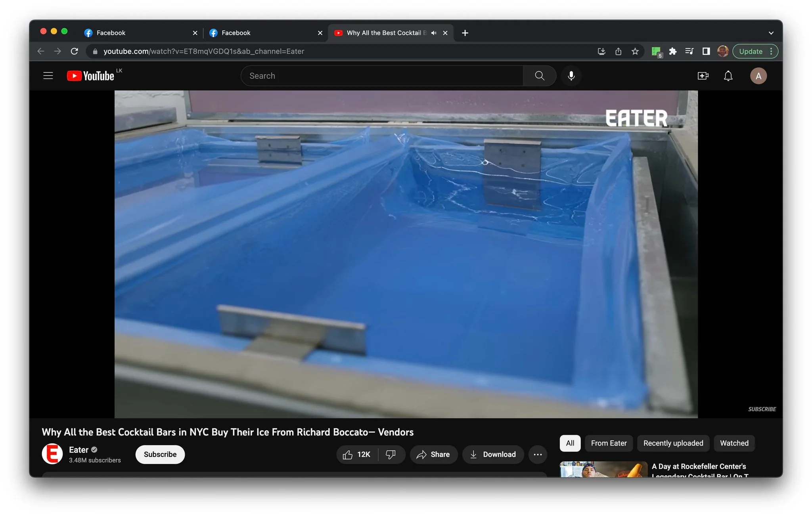Activate voice search microphone
Screen dimensions: 812x516
coord(571,76)
